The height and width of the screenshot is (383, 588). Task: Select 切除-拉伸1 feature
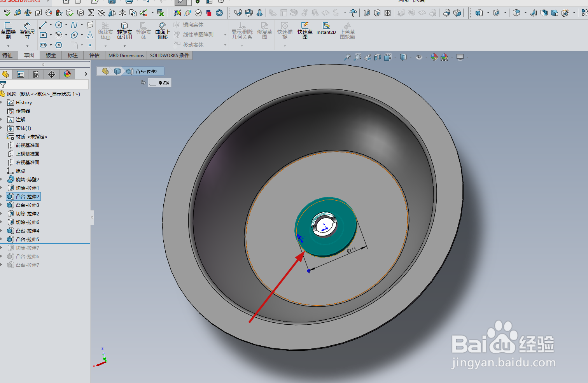[23, 188]
